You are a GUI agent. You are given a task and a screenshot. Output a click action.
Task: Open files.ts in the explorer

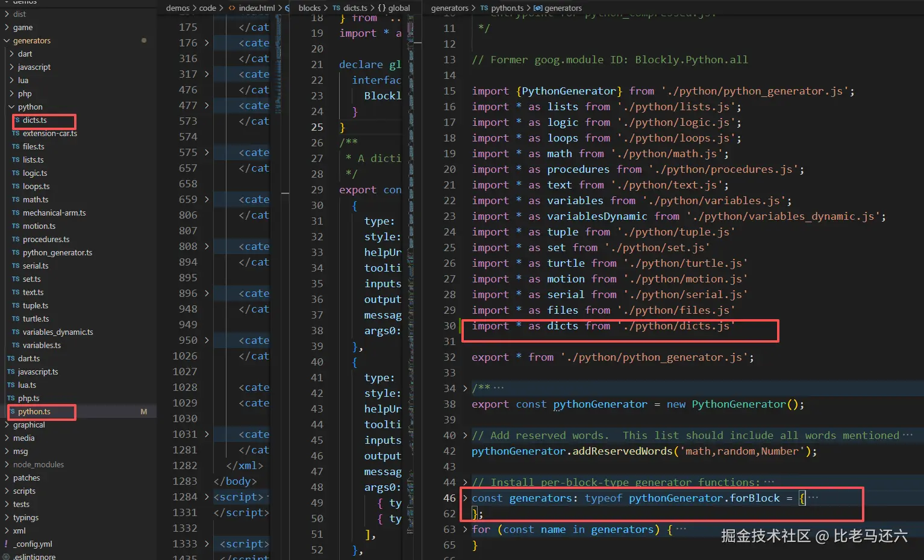click(34, 147)
